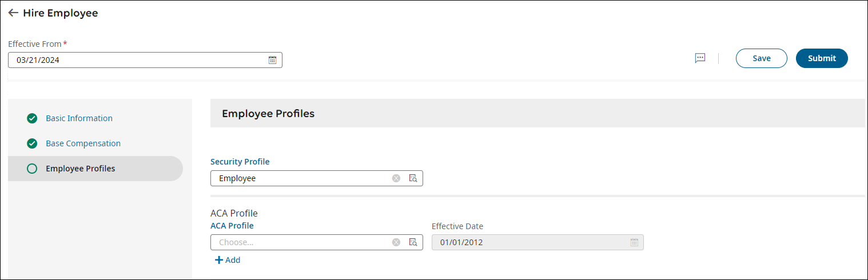Clear the Security Profile field value
The height and width of the screenshot is (280, 868).
coord(396,178)
